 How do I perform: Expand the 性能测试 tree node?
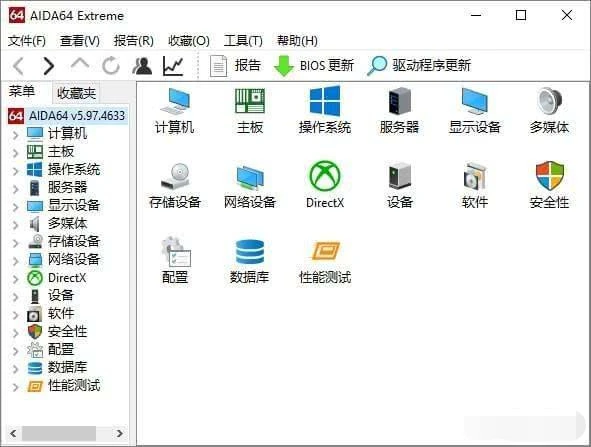point(15,387)
